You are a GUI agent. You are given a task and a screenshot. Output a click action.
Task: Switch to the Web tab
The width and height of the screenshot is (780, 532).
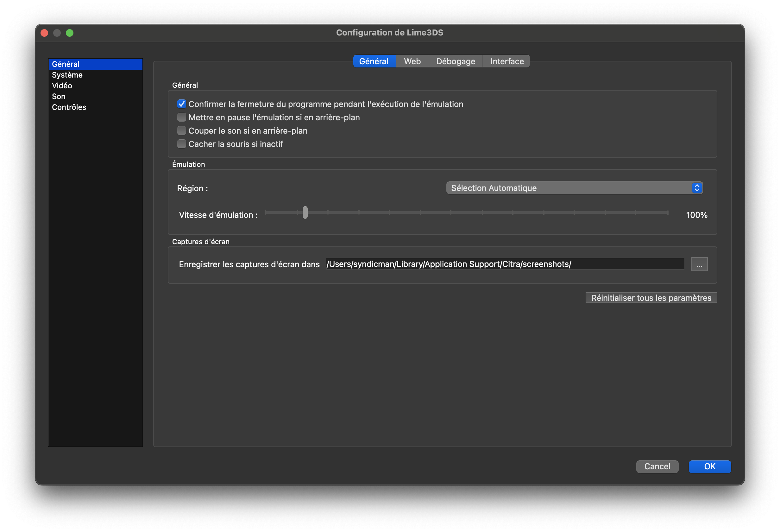click(412, 61)
